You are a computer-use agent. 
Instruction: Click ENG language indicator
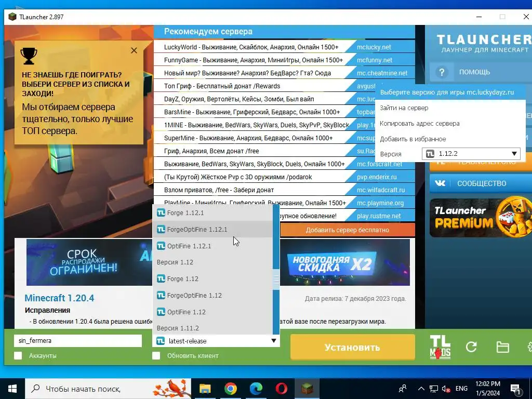click(x=461, y=389)
